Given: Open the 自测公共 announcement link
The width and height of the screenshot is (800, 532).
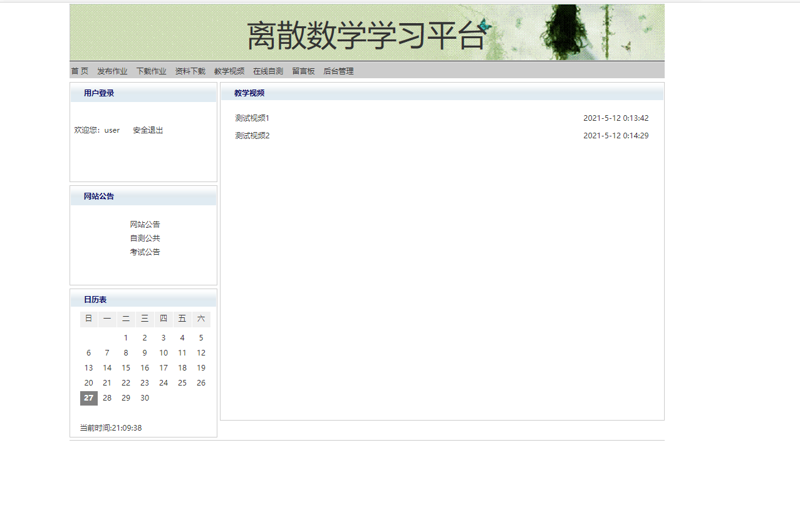Looking at the screenshot, I should [x=145, y=238].
